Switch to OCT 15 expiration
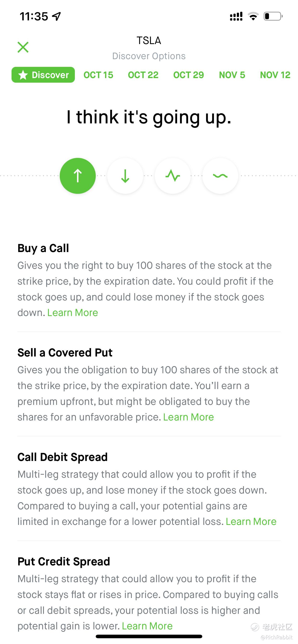 pos(98,75)
